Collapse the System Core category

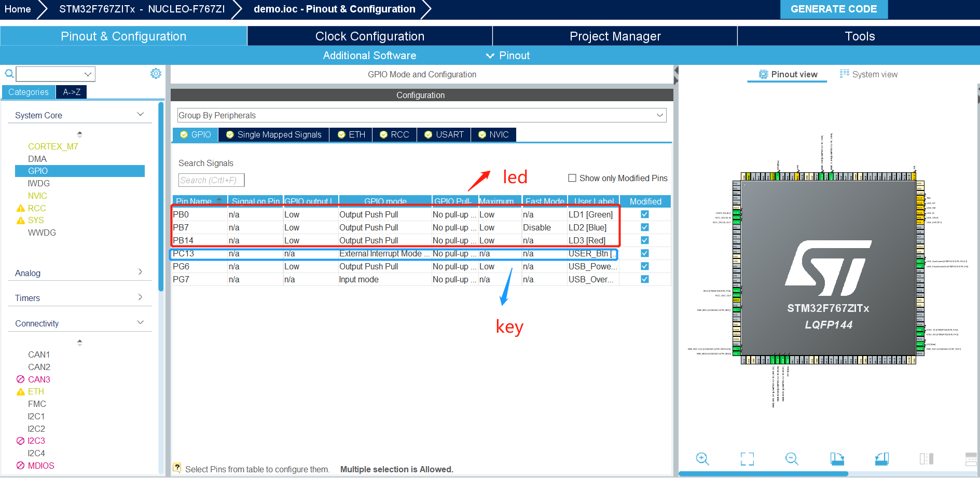[140, 115]
